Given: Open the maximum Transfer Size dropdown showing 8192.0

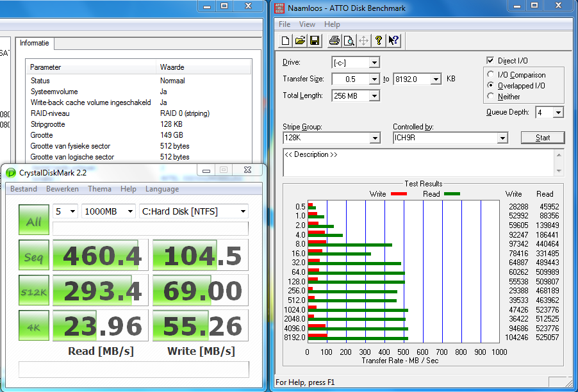Looking at the screenshot, I should pyautogui.click(x=436, y=79).
